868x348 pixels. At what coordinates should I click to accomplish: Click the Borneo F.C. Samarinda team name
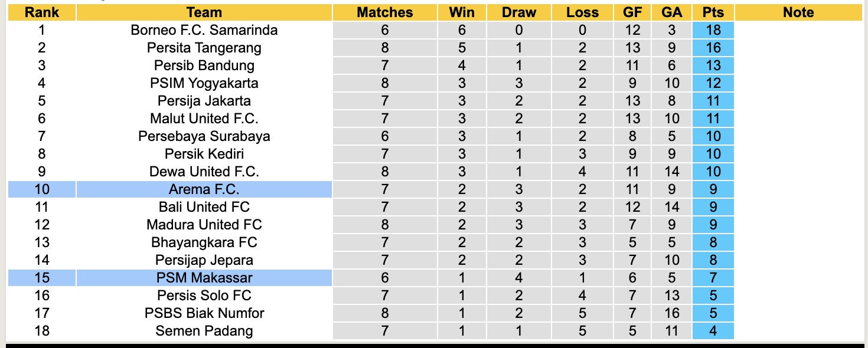pyautogui.click(x=204, y=30)
